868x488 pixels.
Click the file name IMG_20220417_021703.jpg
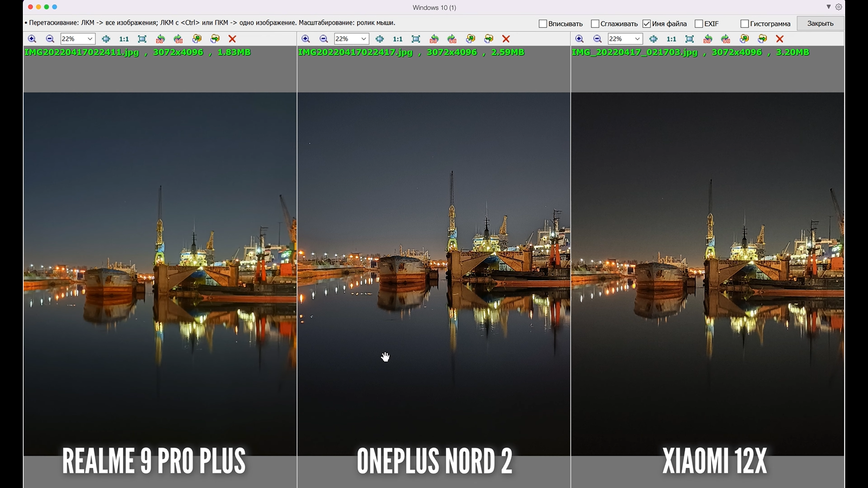click(635, 53)
